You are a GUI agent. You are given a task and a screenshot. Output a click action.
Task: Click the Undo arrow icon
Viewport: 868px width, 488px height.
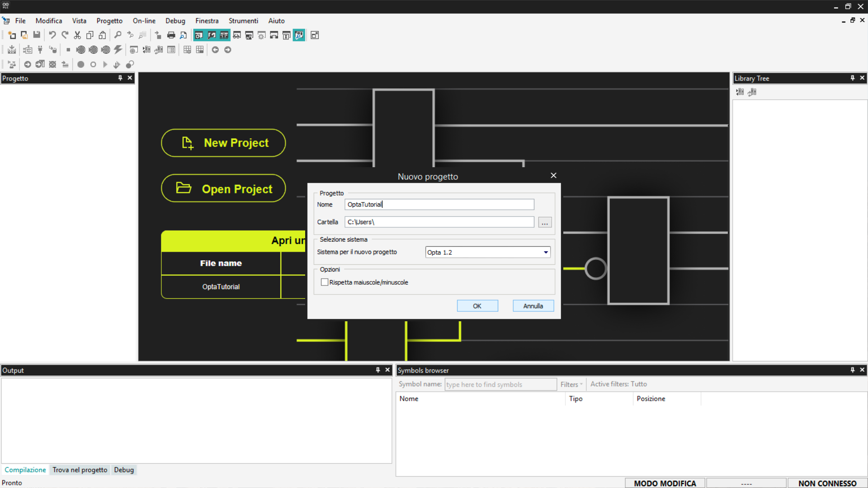point(52,35)
